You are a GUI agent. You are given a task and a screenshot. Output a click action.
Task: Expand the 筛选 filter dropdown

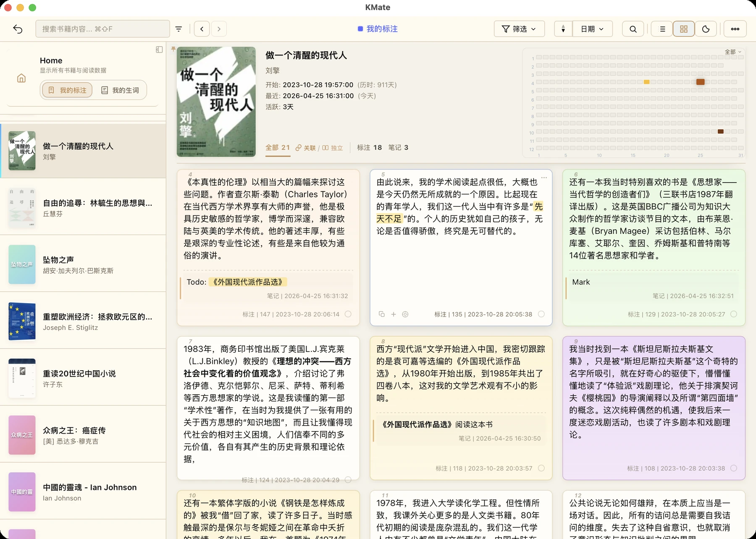pyautogui.click(x=520, y=29)
